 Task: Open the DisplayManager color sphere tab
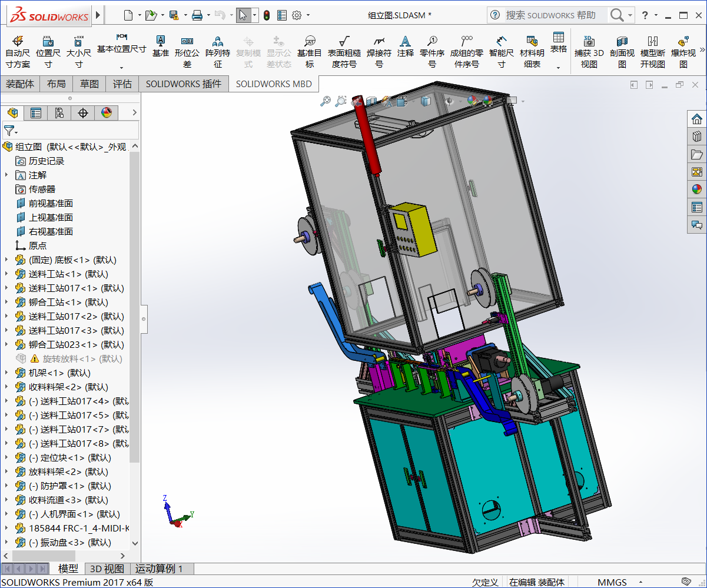click(x=107, y=112)
